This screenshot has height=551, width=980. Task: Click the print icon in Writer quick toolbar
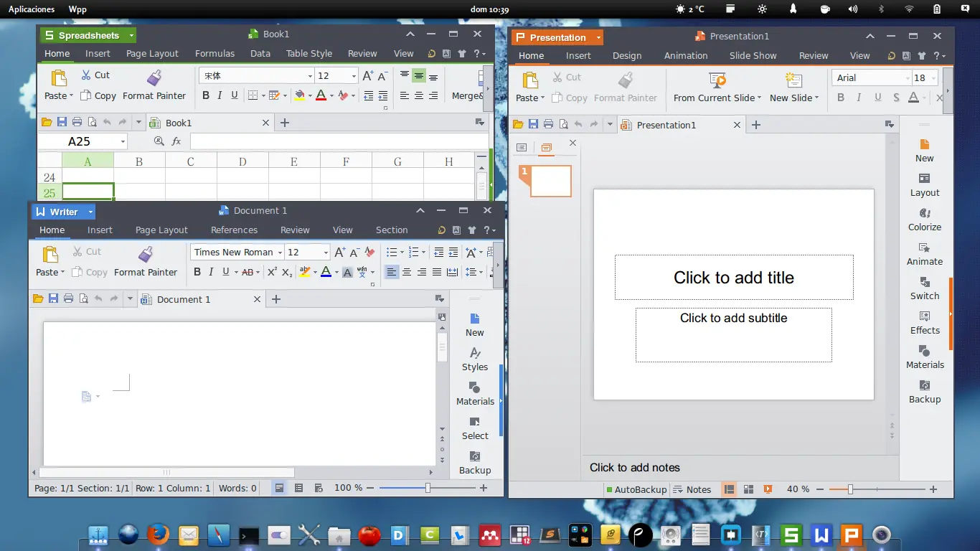pyautogui.click(x=68, y=299)
